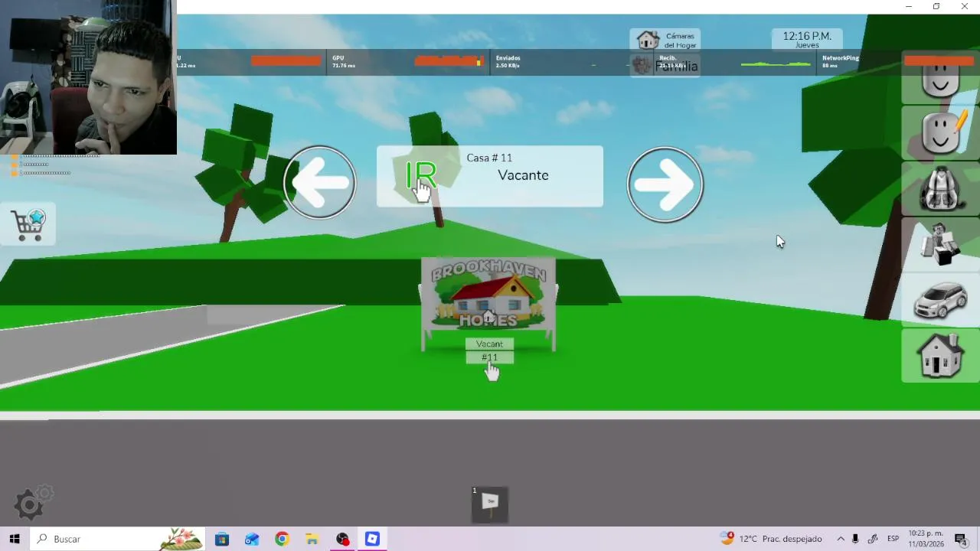
Task: Click the muted-style pen tray icon next to microphone
Action: [x=872, y=539]
